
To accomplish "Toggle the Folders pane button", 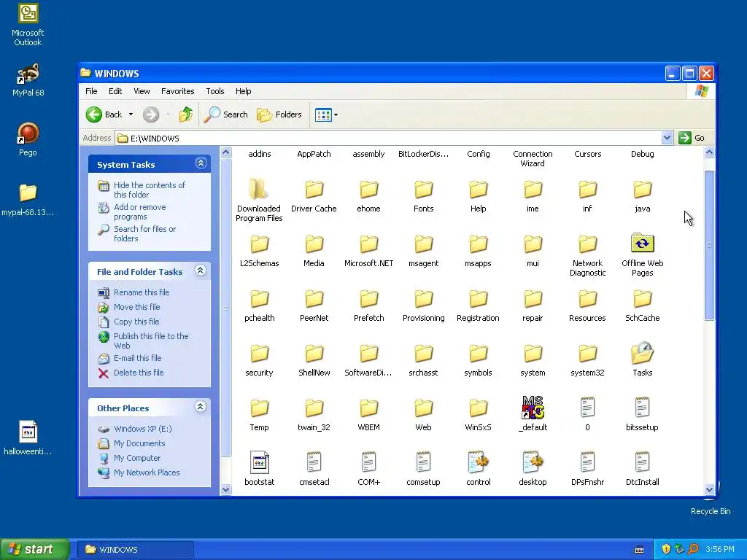I will pyautogui.click(x=279, y=114).
